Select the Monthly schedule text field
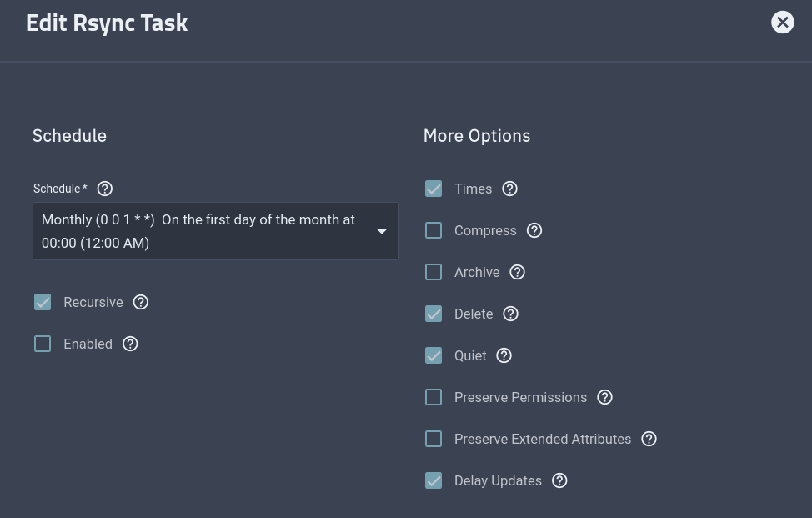This screenshot has width=812, height=518. [200, 231]
